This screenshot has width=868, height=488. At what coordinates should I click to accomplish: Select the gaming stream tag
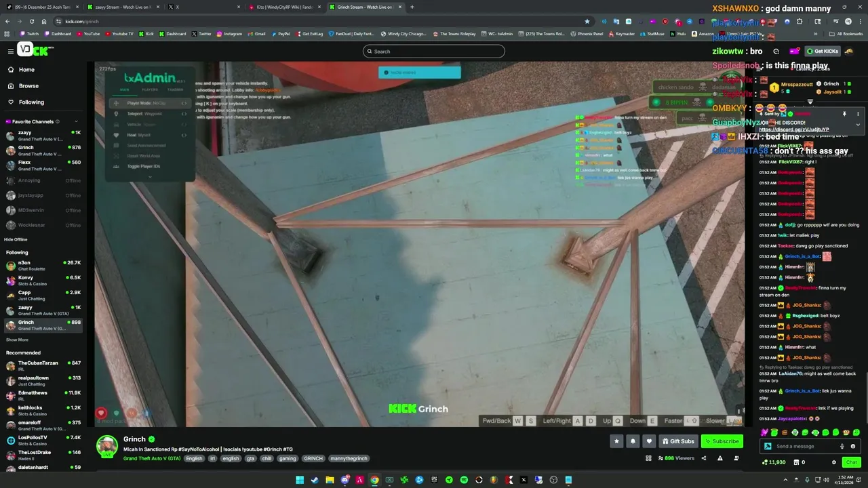tap(288, 459)
